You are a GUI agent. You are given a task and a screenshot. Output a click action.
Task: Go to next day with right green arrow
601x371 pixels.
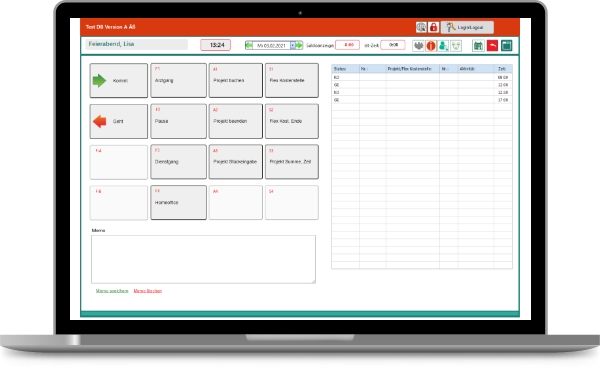point(299,45)
